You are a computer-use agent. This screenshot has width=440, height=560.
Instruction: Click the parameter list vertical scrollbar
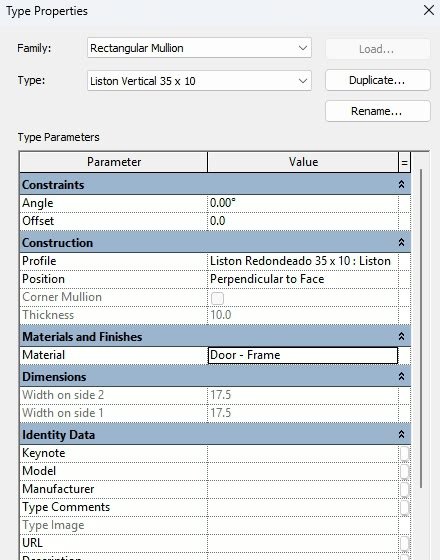tap(421, 328)
